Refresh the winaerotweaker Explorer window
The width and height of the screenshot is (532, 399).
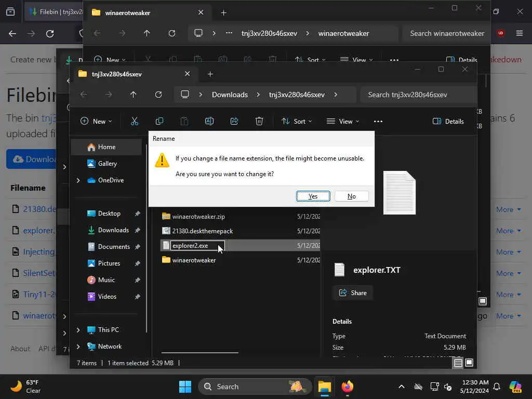171,33
